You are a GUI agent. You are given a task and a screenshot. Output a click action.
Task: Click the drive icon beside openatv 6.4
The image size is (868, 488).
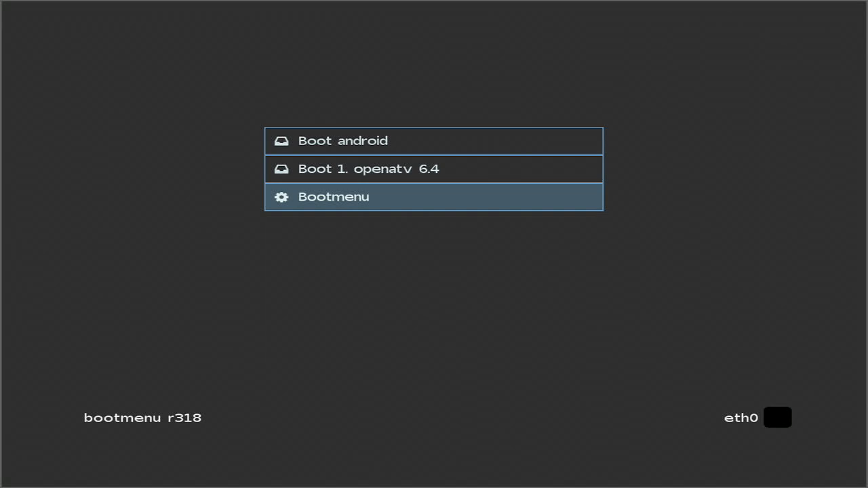[281, 169]
